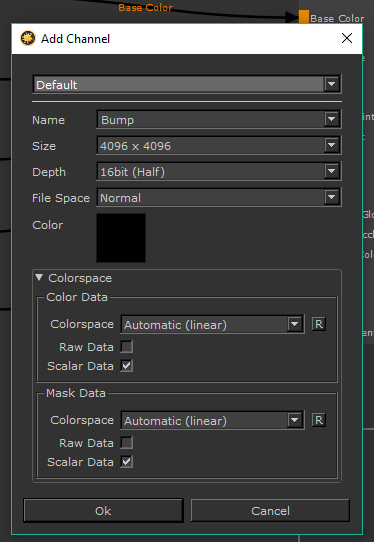Enable Raw Data under Color Data
This screenshot has height=542, width=374.
(x=127, y=347)
